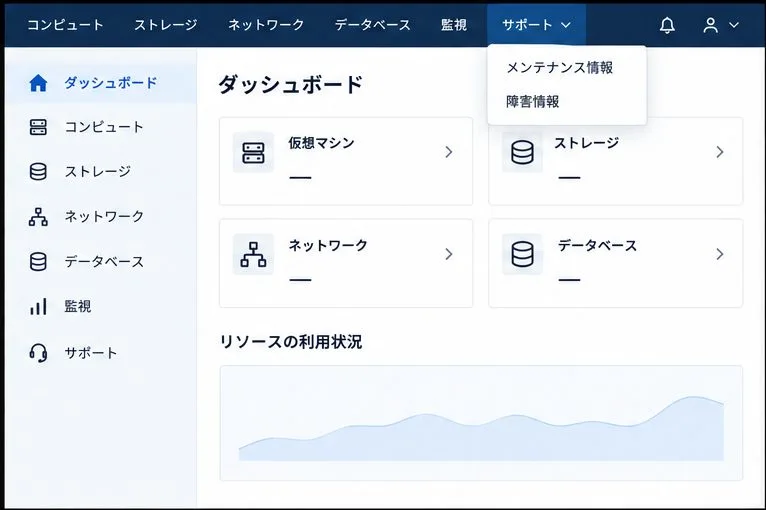Screen dimensions: 766x510
Task: Click the リソースの利用状況 section heading
Action: (291, 341)
